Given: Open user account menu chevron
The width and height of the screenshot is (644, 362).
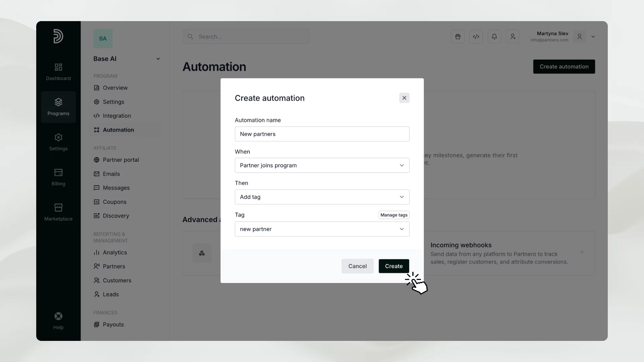Looking at the screenshot, I should pyautogui.click(x=593, y=37).
